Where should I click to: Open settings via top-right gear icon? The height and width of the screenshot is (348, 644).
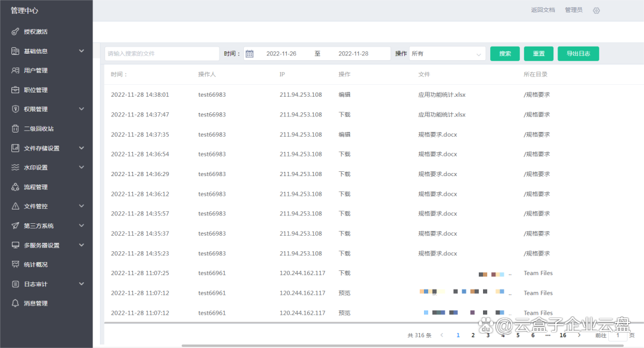pyautogui.click(x=596, y=10)
